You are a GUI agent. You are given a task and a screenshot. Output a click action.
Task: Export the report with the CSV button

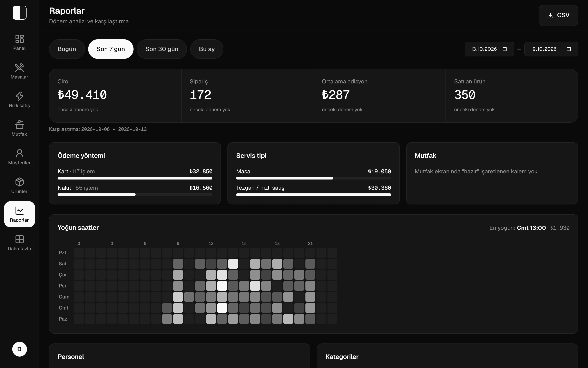tap(558, 15)
